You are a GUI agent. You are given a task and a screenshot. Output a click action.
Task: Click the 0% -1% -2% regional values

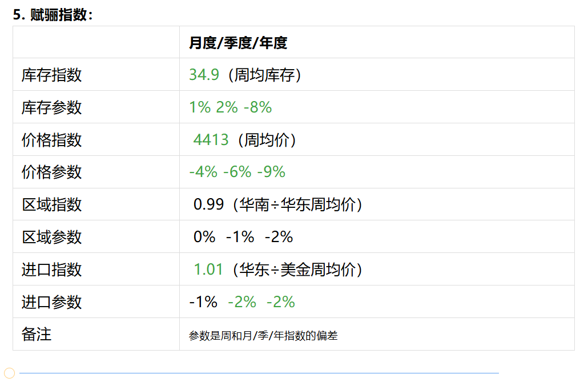tap(243, 237)
